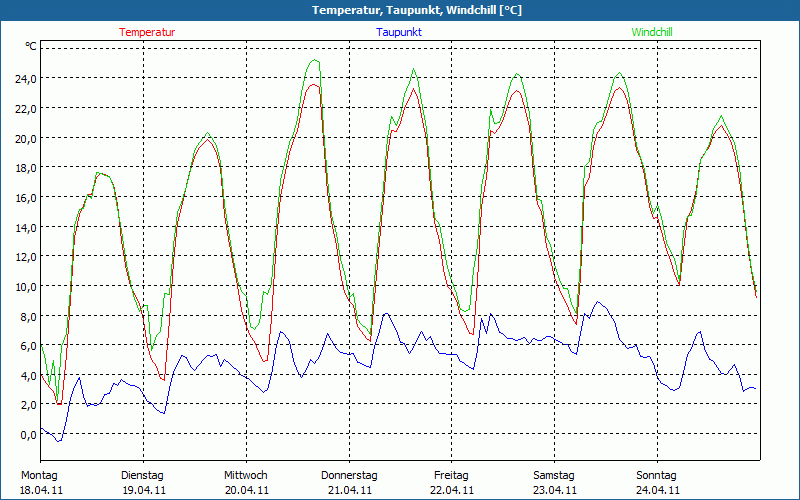This screenshot has width=800, height=500.
Task: Click the date 24.04.11
Action: click(x=658, y=490)
